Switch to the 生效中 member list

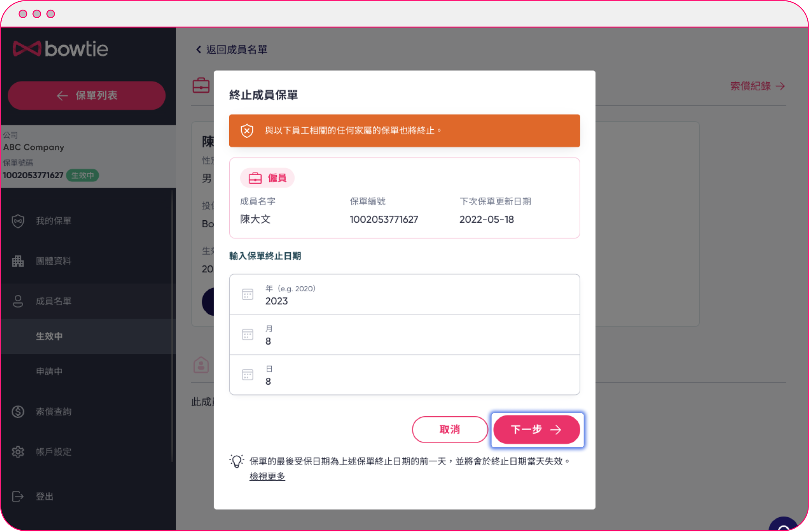coord(49,336)
